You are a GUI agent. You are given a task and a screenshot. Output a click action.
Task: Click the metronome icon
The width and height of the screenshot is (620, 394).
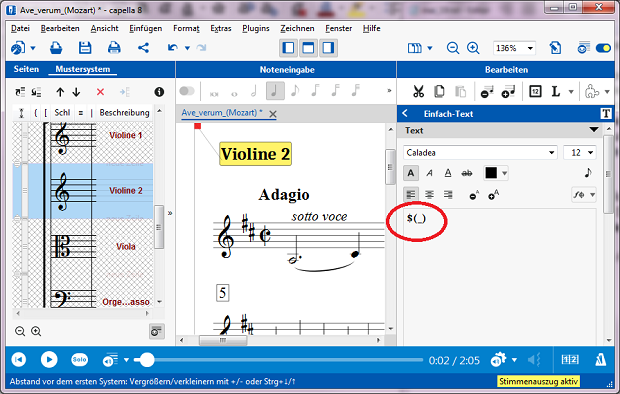point(601,360)
